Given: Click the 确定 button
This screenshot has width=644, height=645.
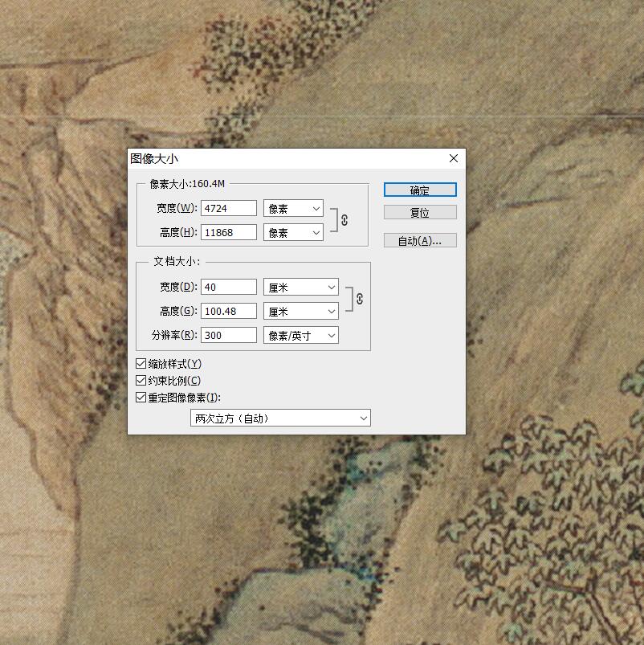Looking at the screenshot, I should click(x=420, y=190).
